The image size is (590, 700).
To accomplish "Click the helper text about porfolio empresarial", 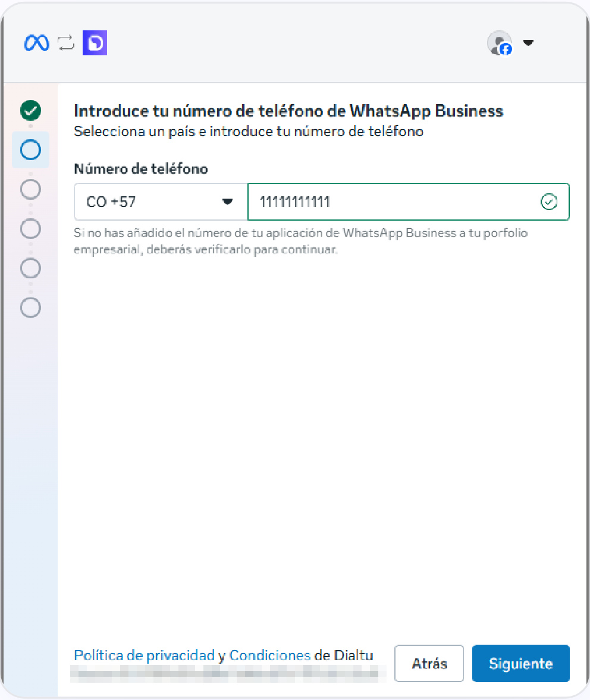I will pos(301,241).
